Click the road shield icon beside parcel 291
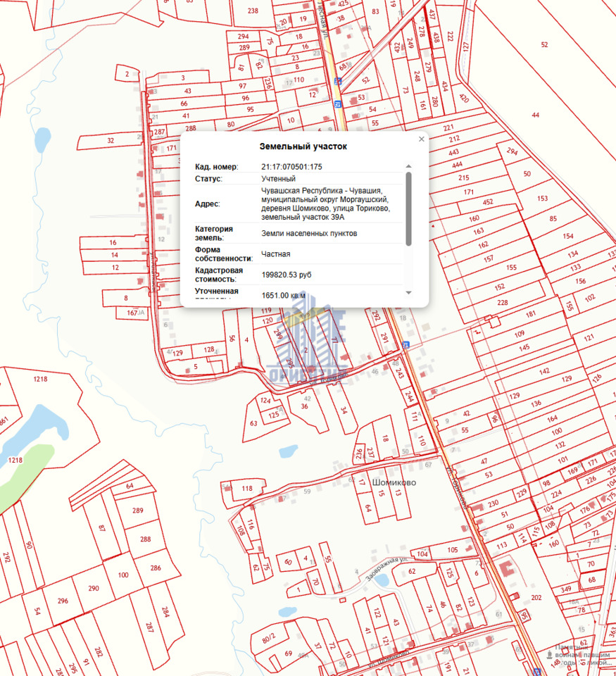616x676 pixels. point(406,344)
